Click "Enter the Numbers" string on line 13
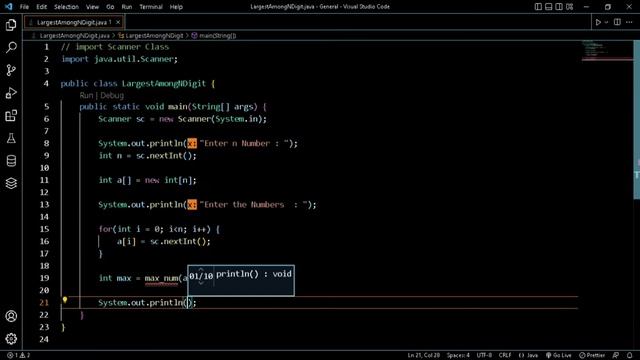This screenshot has width=640, height=360. click(x=253, y=205)
